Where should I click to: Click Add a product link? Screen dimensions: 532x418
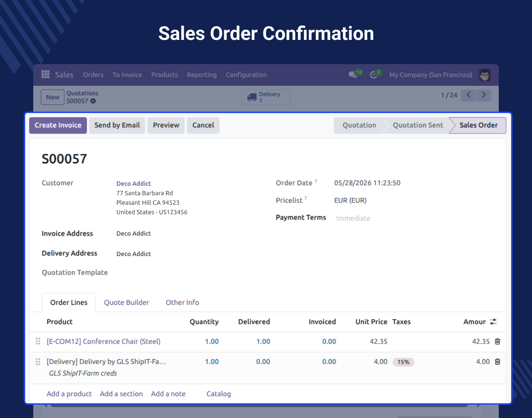point(69,394)
